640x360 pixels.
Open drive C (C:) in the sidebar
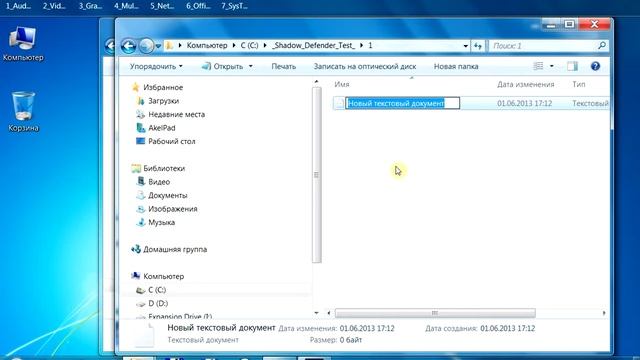pyautogui.click(x=157, y=290)
